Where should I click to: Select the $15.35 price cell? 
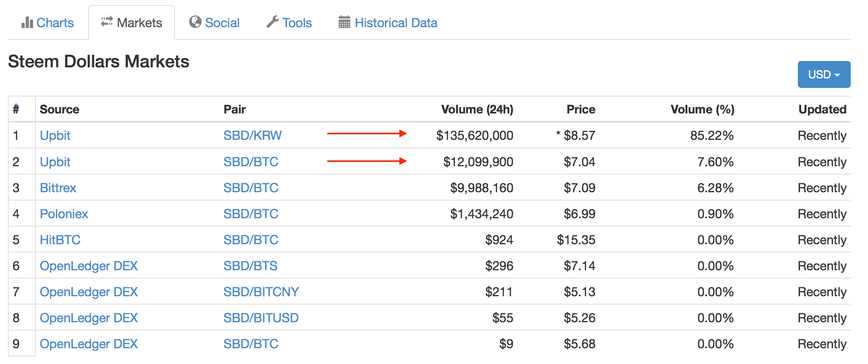(x=576, y=240)
